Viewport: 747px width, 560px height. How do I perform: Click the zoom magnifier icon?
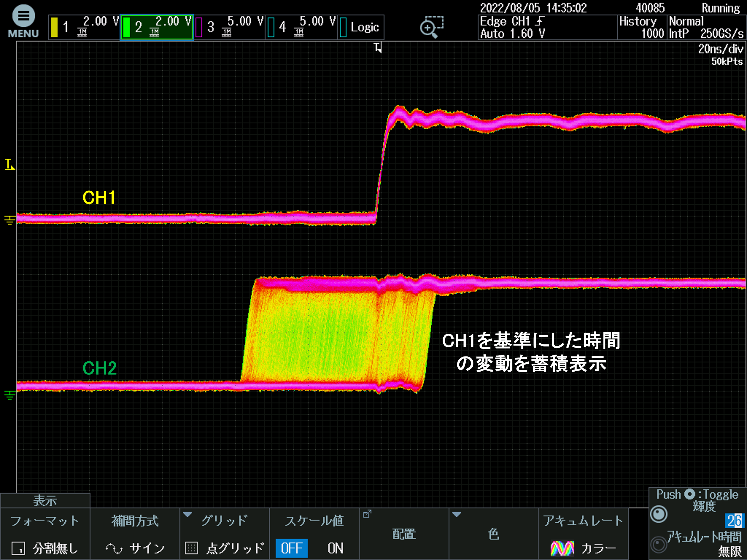click(431, 27)
